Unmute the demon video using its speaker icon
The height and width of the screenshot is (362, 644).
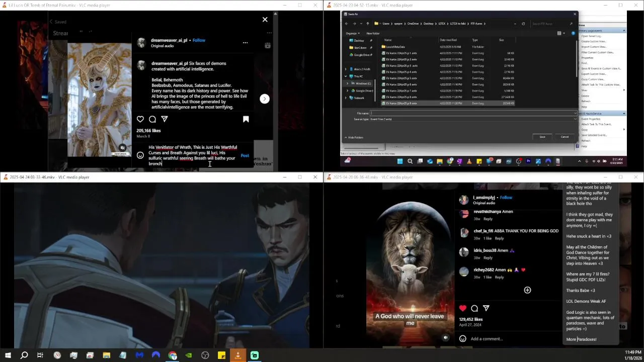pyautogui.click(x=122, y=148)
